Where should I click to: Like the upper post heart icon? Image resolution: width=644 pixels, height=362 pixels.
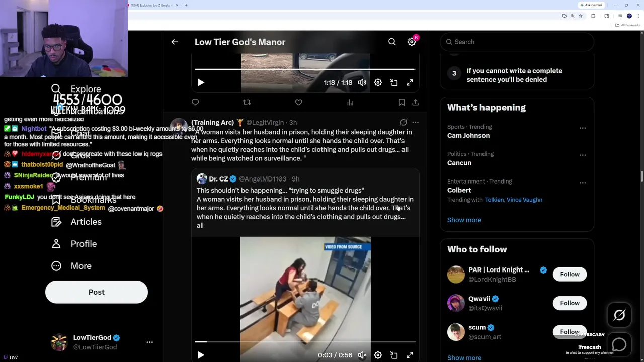(x=298, y=102)
